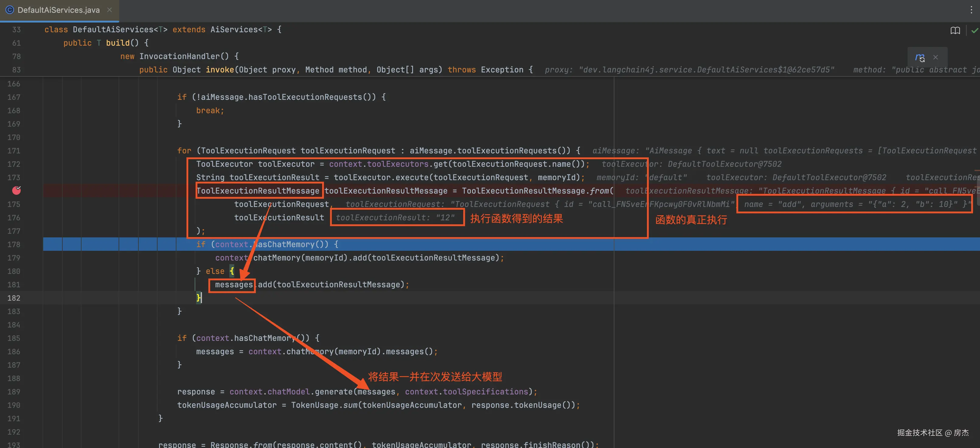Click the error stripe marker on right scrollbar
Image resolution: width=980 pixels, height=448 pixels.
[x=977, y=170]
